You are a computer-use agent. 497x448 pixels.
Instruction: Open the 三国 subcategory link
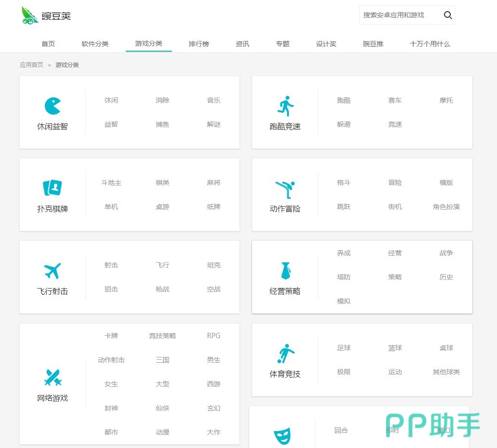pos(162,360)
